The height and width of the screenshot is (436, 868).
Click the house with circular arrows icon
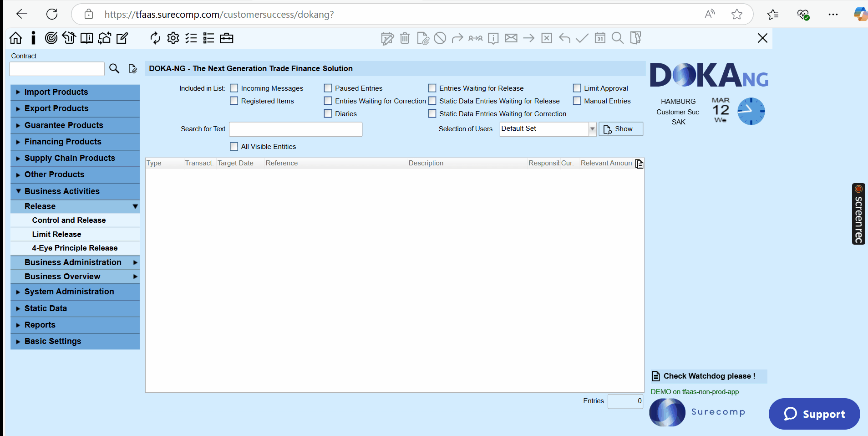pyautogui.click(x=104, y=38)
